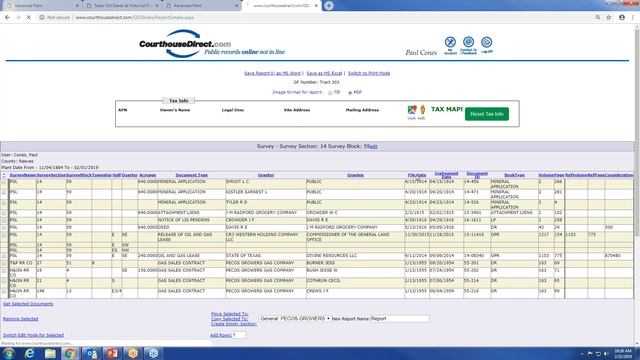Check the box for the SMOOT L C row
Viewport: 640px width, 360px height.
(x=4, y=182)
